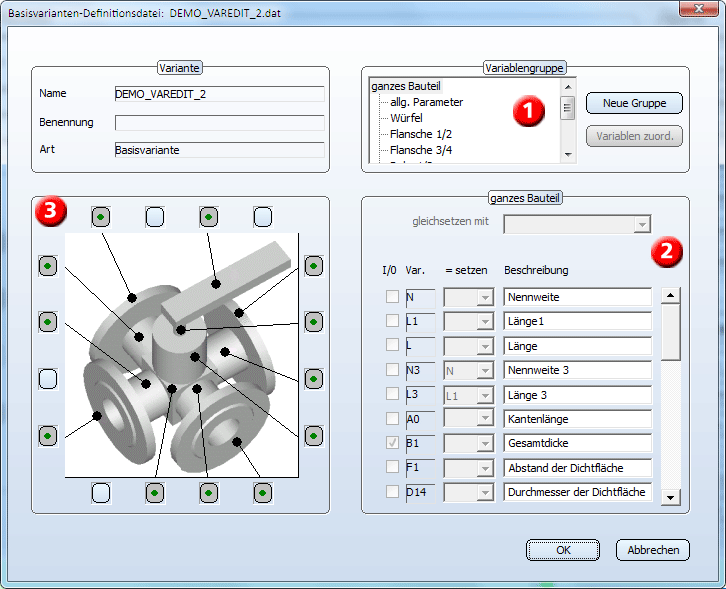Open the '= setzen' dropdown for variable N3
The width and height of the screenshot is (726, 589).
click(485, 371)
